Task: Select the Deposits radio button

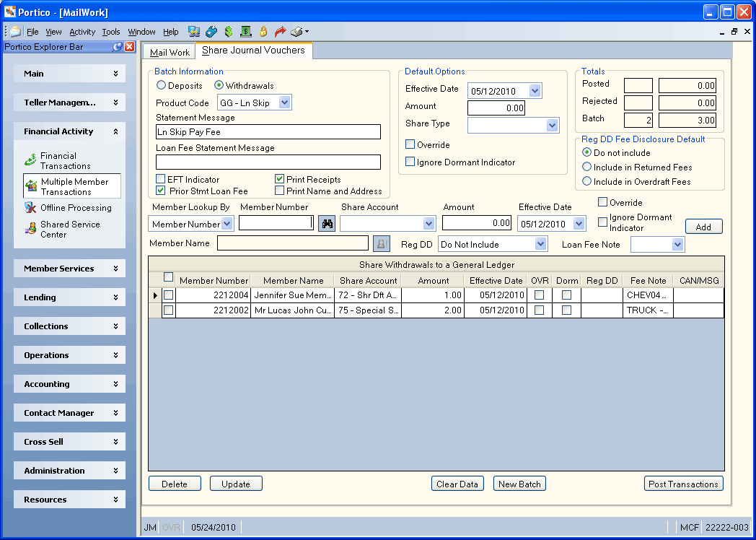Action: tap(161, 85)
